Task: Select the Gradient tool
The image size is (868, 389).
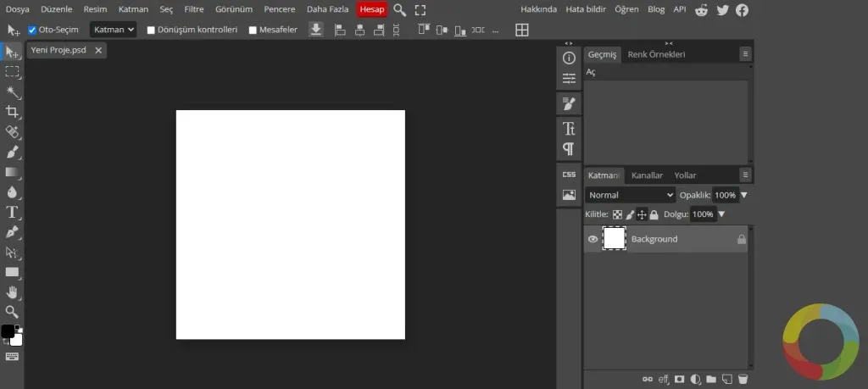Action: coord(12,172)
